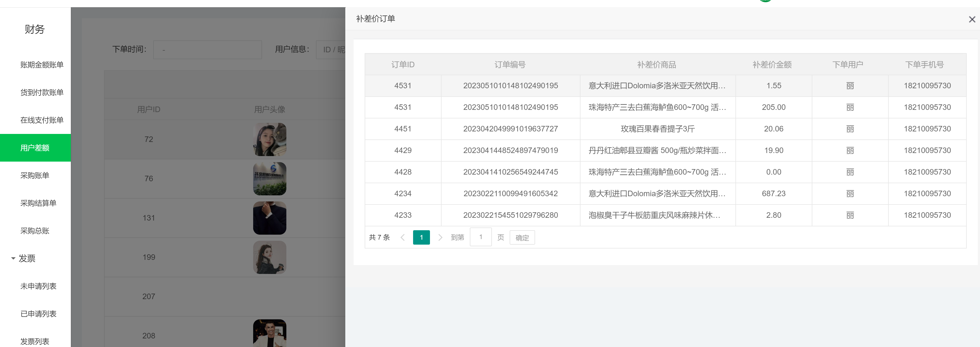Image resolution: width=980 pixels, height=347 pixels.
Task: Click avatar thumbnail of user 131
Action: coord(269,218)
